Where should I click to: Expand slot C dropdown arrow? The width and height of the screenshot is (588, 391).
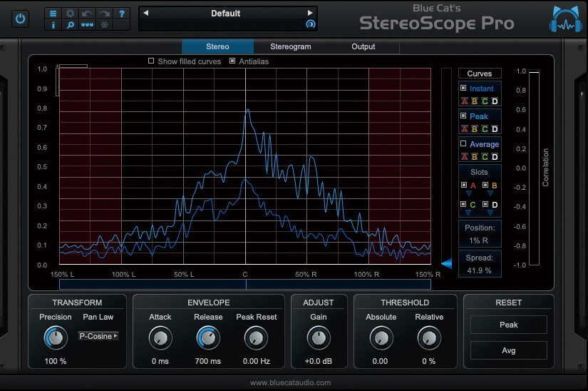(468, 213)
